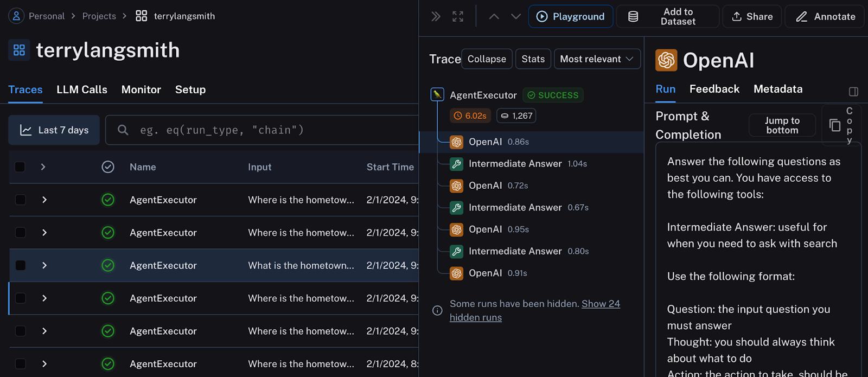This screenshot has height=377, width=868.
Task: Click the Show 24 hidden runs link
Action: click(x=535, y=310)
